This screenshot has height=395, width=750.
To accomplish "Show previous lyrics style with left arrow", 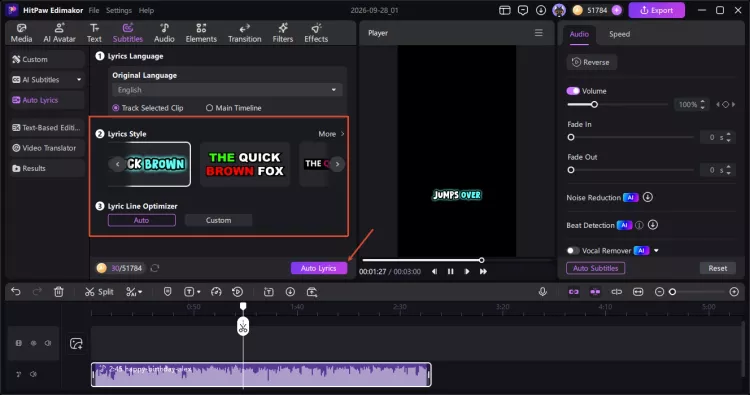I will click(x=118, y=164).
